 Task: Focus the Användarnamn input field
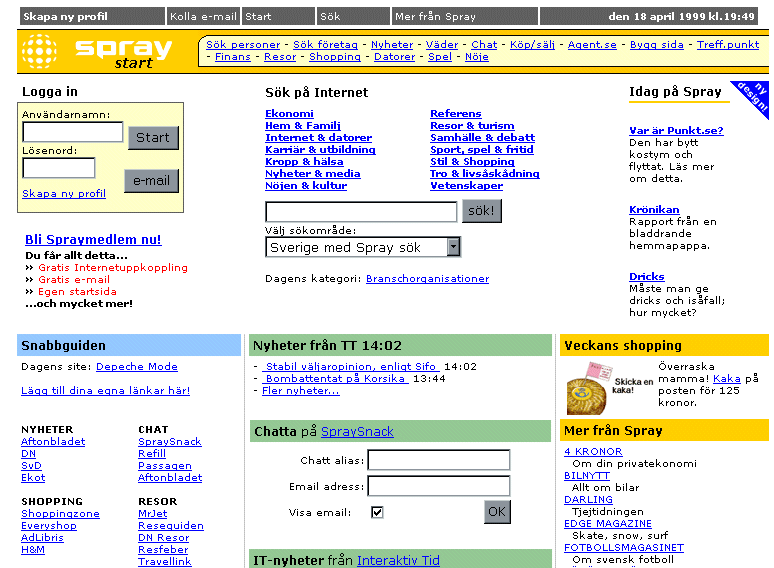73,132
